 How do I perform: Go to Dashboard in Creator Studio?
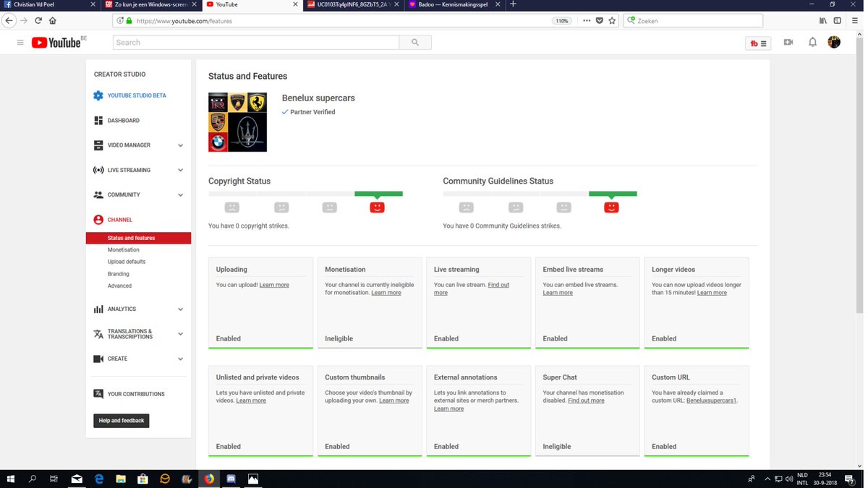coord(117,121)
